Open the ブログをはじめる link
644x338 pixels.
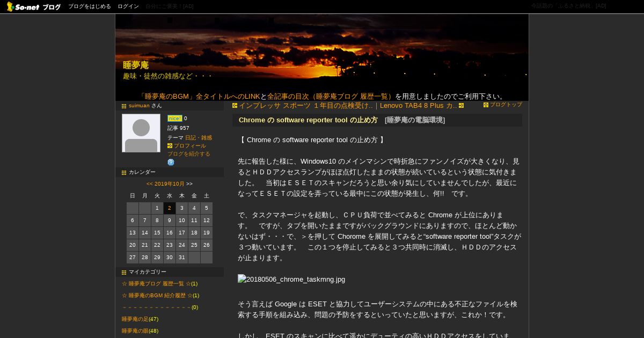90,6
